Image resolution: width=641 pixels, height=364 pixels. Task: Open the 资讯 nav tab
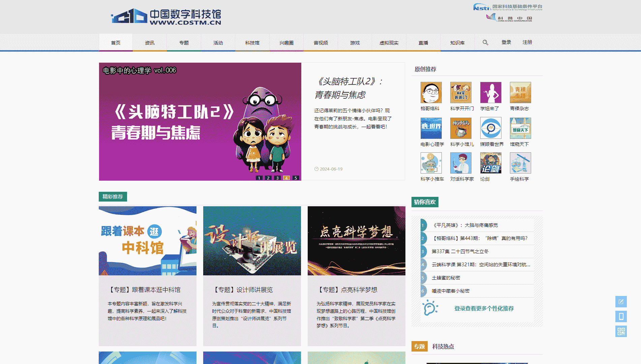(x=150, y=43)
